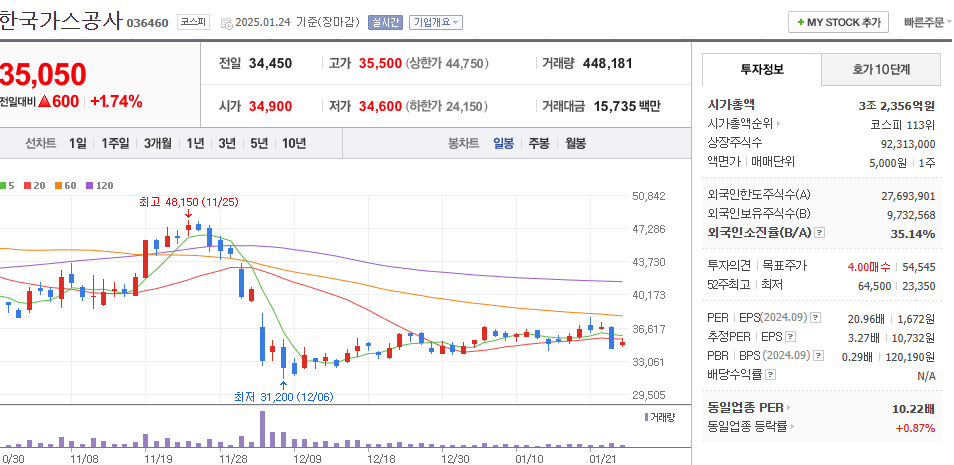Click the 상장주식수 value 92,313,000
The image size is (954, 465).
click(x=908, y=144)
